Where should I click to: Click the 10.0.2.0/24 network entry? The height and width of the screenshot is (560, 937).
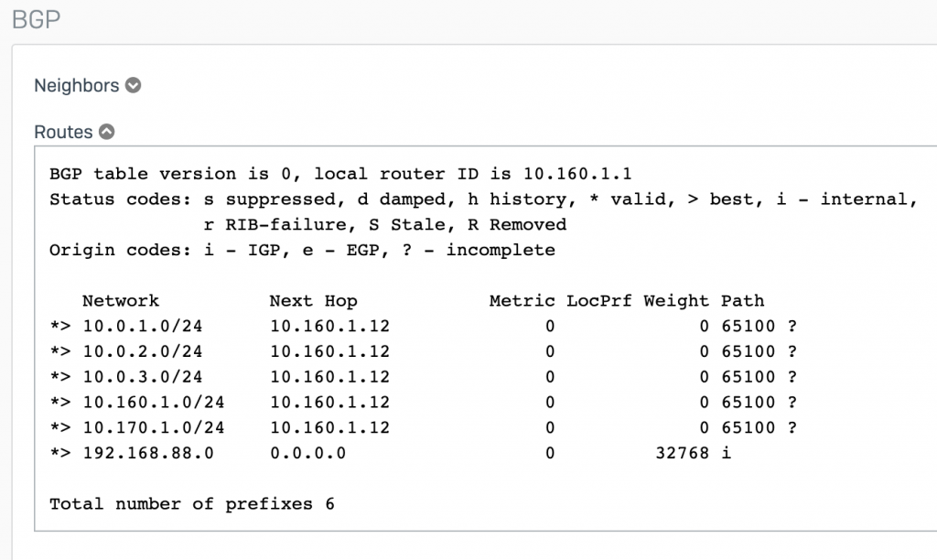[x=142, y=351]
